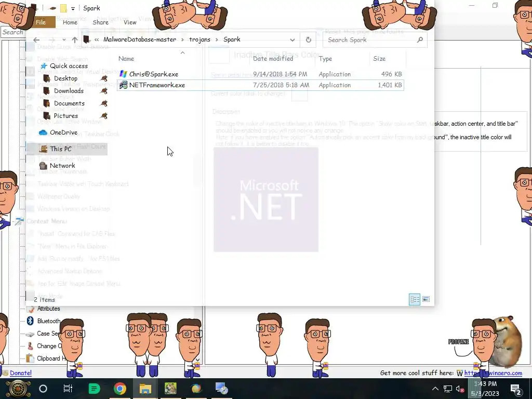Open network status tray icon
This screenshot has height=399, width=532.
[x=447, y=389]
